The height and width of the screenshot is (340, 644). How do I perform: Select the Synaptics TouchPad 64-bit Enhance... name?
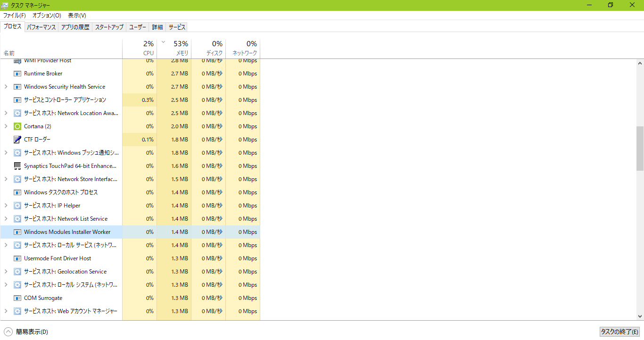pos(70,166)
